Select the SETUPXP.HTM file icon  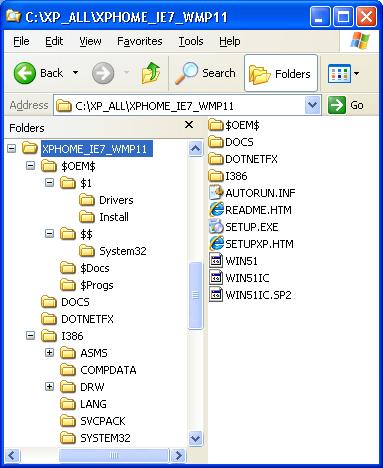(x=216, y=244)
